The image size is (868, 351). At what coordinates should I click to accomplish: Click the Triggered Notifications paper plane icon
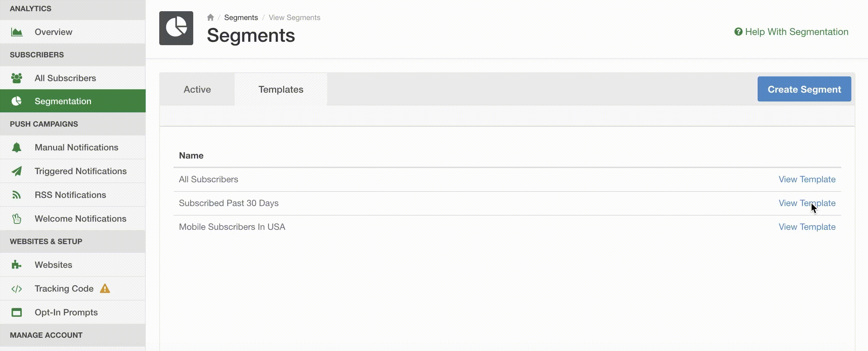click(x=17, y=171)
